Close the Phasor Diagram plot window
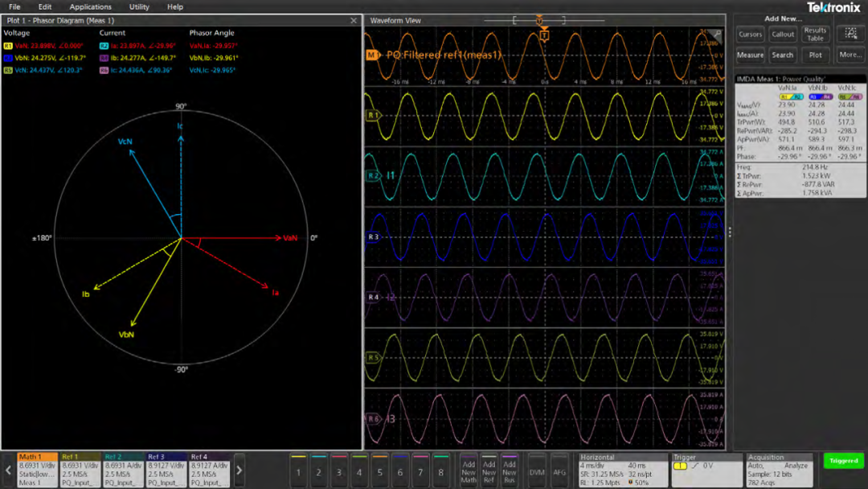 (354, 21)
